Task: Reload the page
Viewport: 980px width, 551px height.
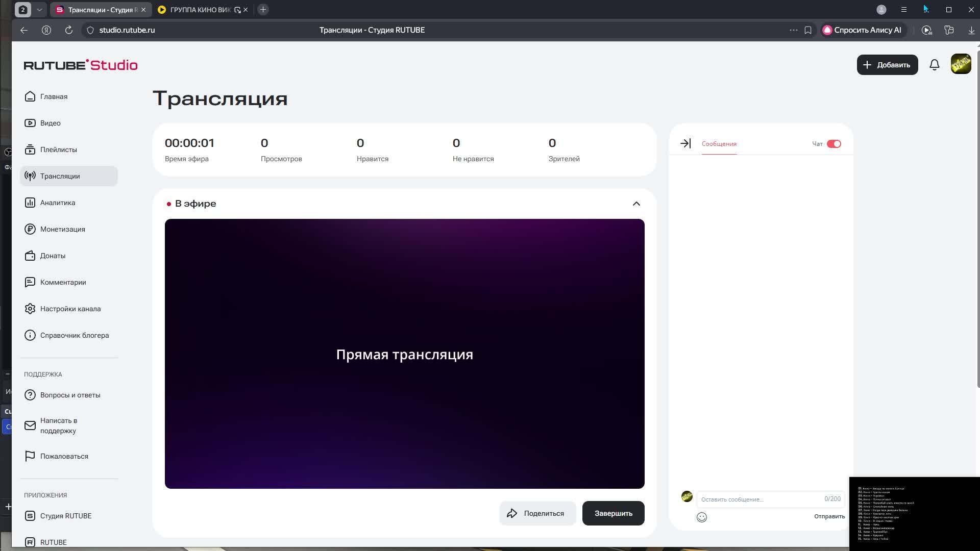Action: click(x=68, y=30)
